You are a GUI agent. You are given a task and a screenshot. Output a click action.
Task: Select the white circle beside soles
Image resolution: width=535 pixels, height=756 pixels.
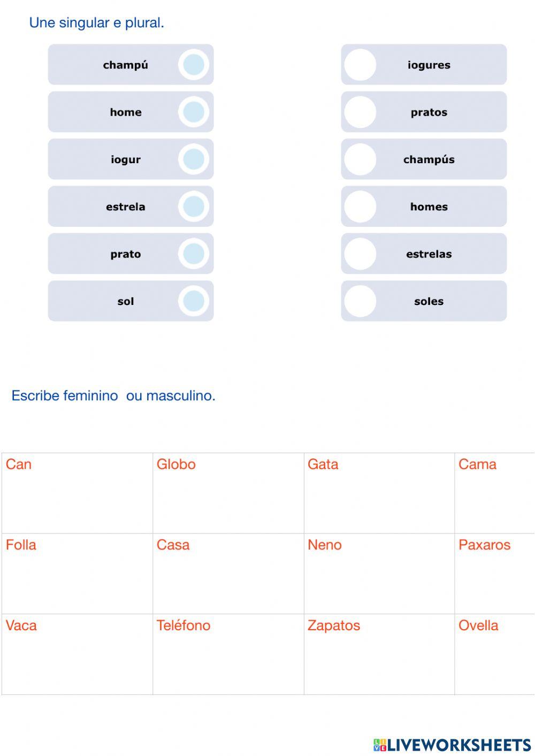click(360, 301)
